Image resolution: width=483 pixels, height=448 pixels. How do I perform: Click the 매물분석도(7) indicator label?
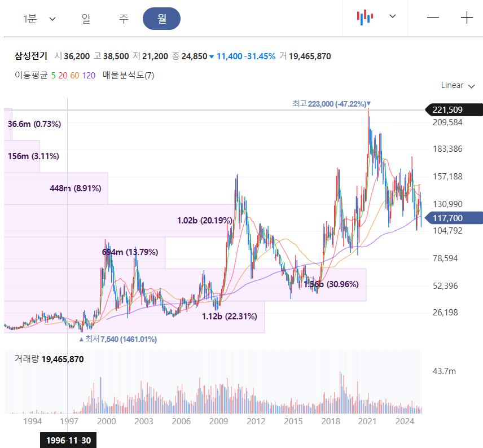[x=128, y=75]
